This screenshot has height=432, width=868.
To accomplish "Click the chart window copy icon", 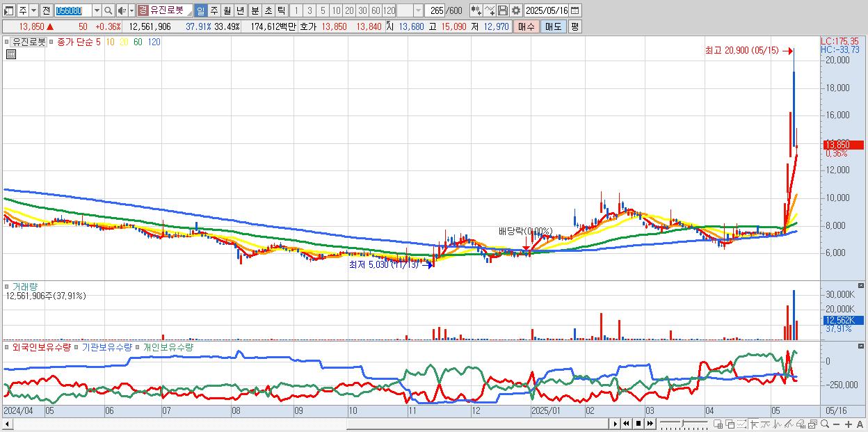I will point(812,424).
